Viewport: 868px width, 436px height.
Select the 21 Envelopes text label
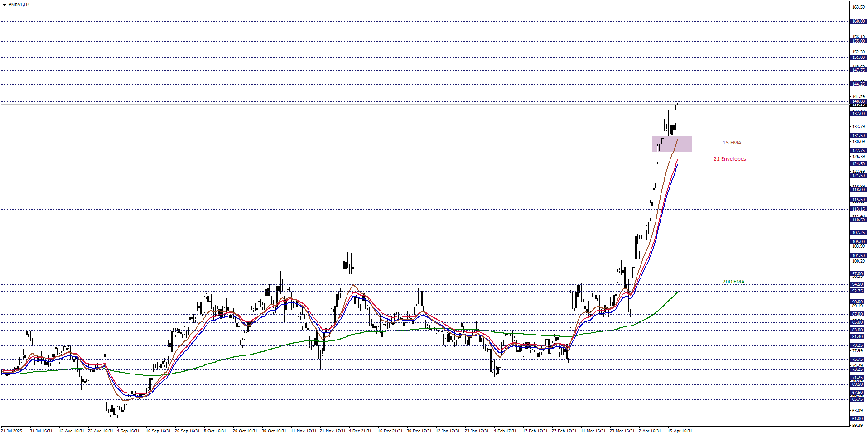(729, 159)
